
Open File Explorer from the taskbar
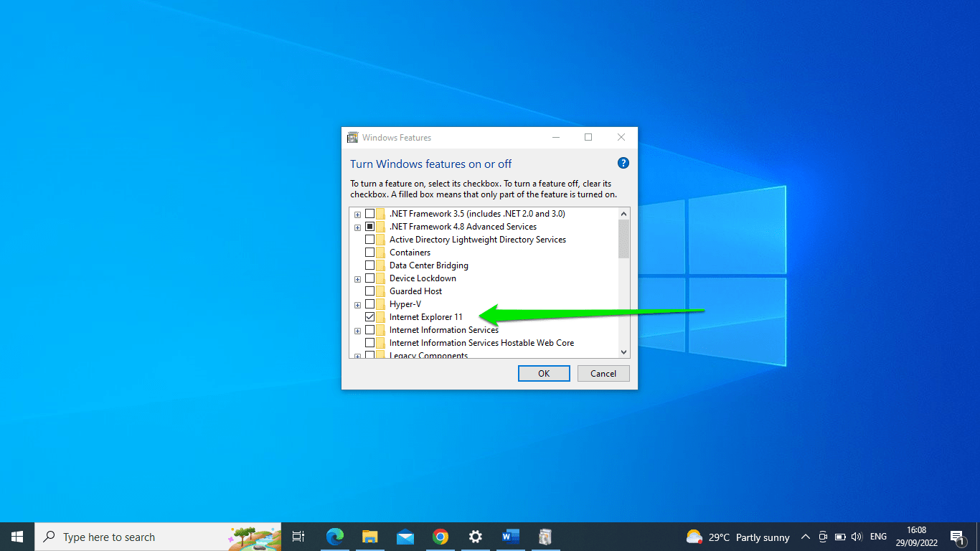pos(369,537)
